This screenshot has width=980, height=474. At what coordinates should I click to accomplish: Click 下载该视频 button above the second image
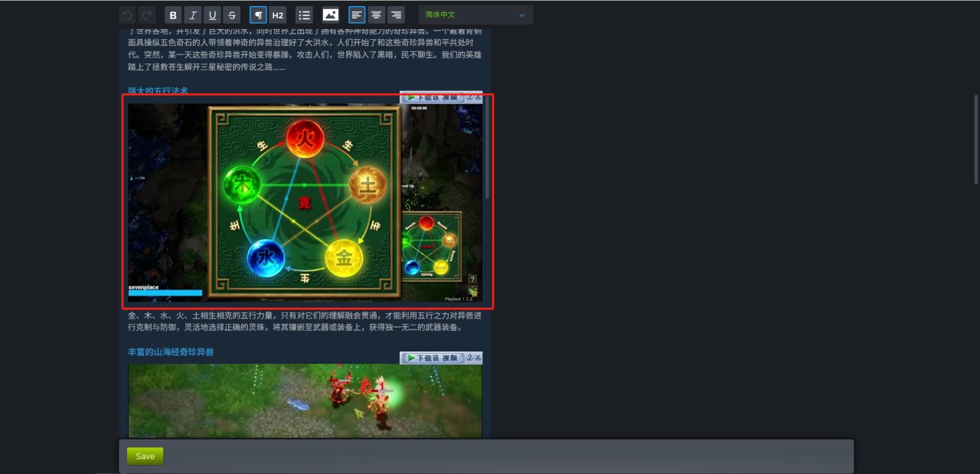pos(432,358)
